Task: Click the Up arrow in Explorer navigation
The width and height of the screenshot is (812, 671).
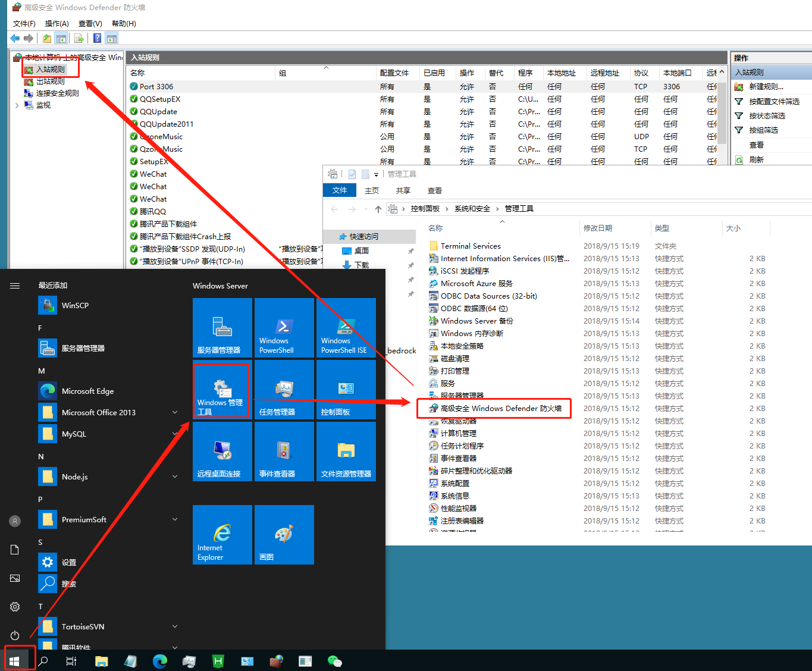Action: 378,209
